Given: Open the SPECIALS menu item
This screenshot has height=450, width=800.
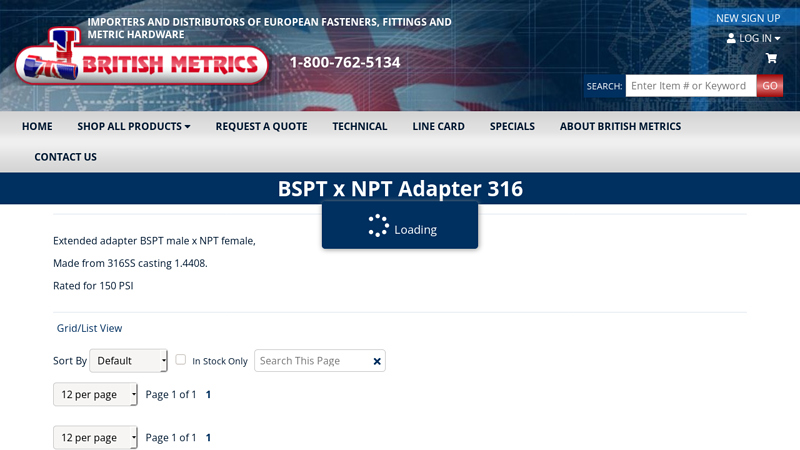Looking at the screenshot, I should click(512, 127).
